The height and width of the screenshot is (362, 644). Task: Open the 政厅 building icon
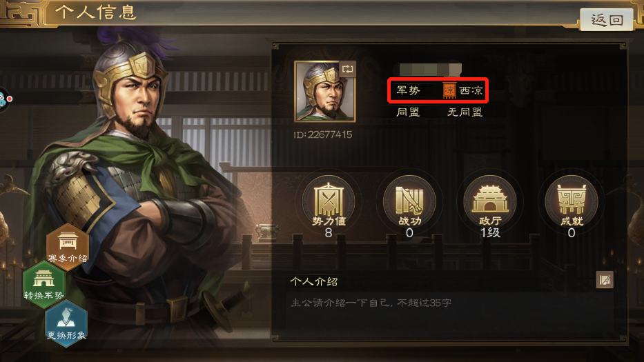pos(490,206)
